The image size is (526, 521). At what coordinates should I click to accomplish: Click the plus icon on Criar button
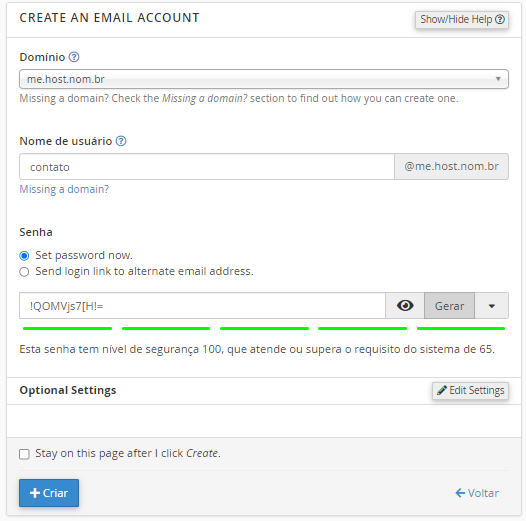[x=35, y=493]
